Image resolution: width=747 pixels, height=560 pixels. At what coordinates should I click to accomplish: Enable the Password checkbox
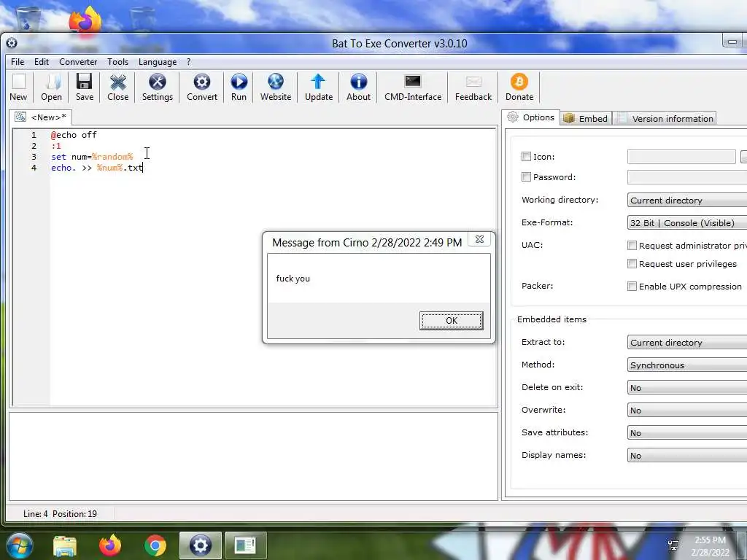[526, 176]
